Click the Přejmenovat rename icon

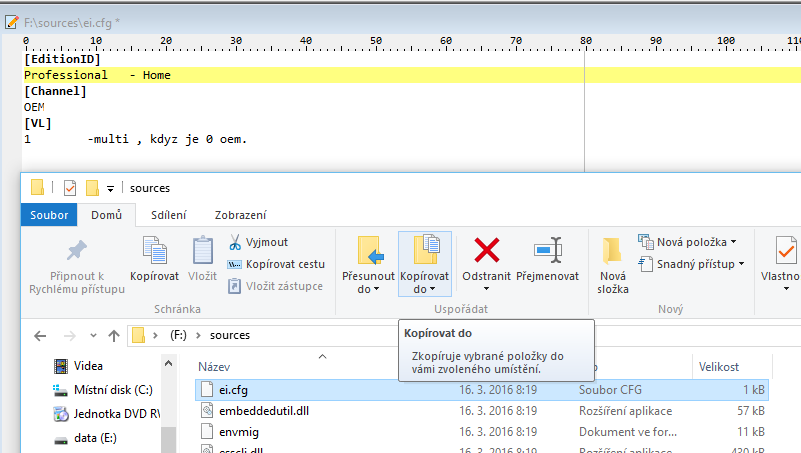(x=548, y=250)
